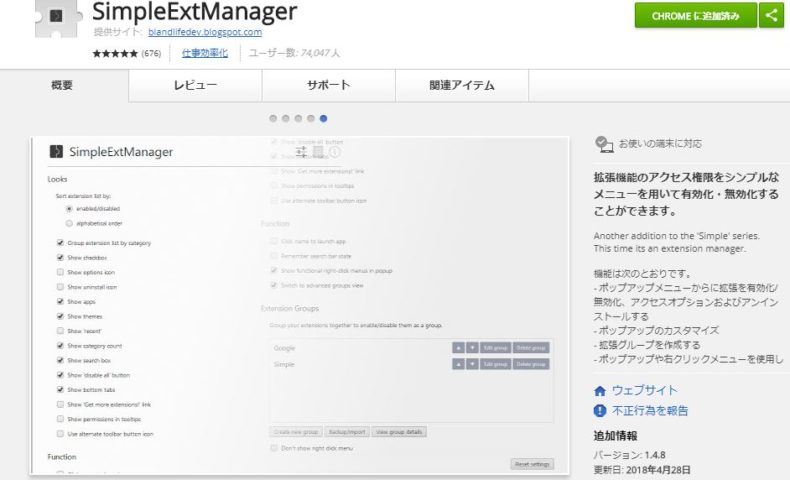The image size is (790, 480).
Task: Click the CHROME に追加済み button
Action: 696,16
